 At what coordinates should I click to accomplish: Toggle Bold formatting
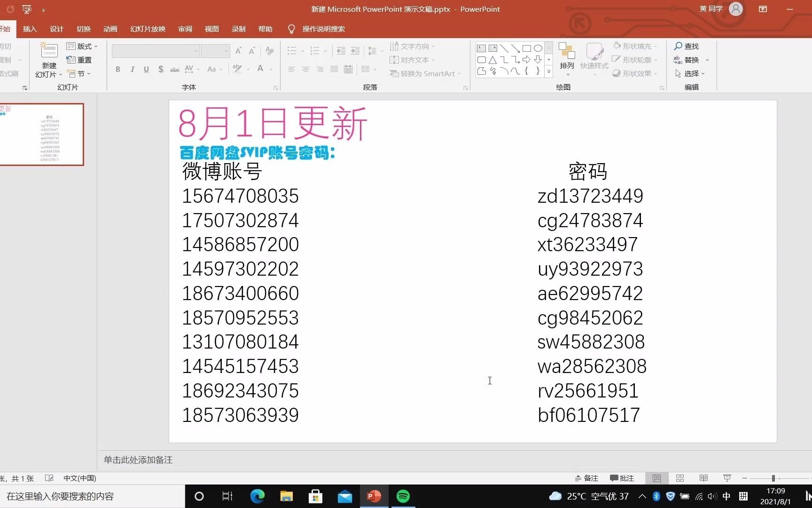point(118,69)
